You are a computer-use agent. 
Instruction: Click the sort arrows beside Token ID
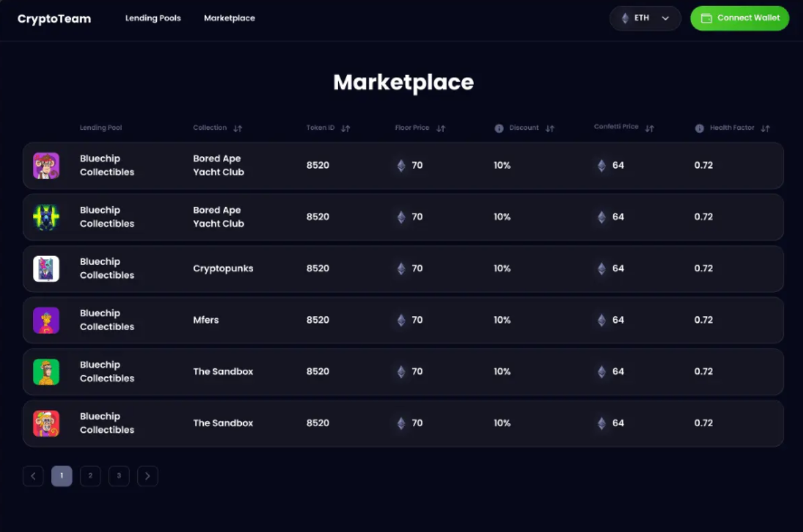[345, 129]
